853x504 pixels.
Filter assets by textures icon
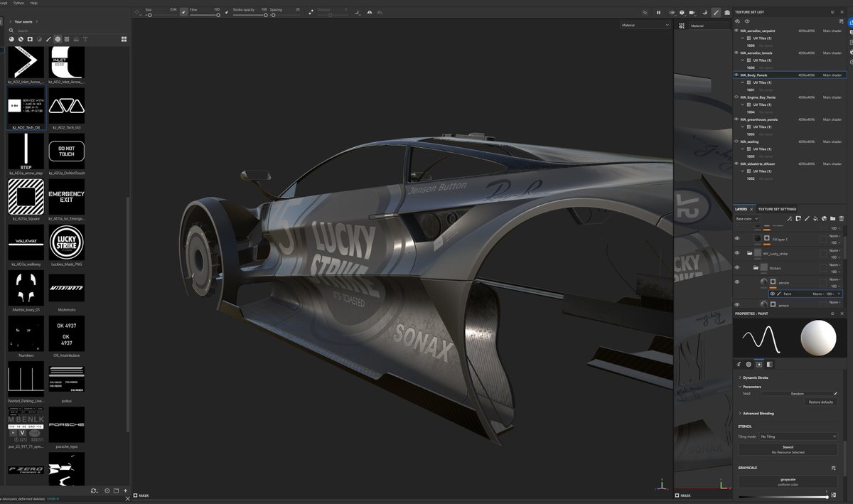pyautogui.click(x=67, y=39)
